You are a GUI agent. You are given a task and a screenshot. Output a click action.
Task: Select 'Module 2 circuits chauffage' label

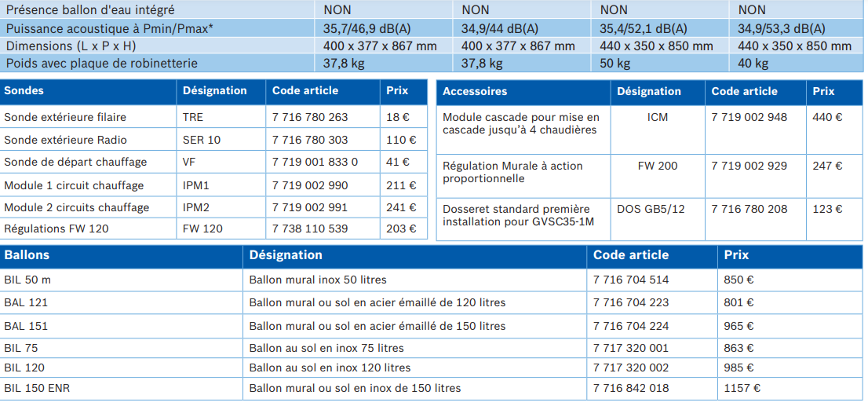76,207
